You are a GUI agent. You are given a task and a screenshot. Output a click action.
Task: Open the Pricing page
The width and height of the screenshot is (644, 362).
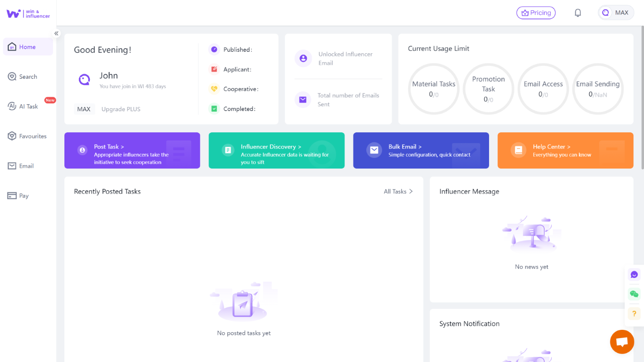tap(536, 12)
